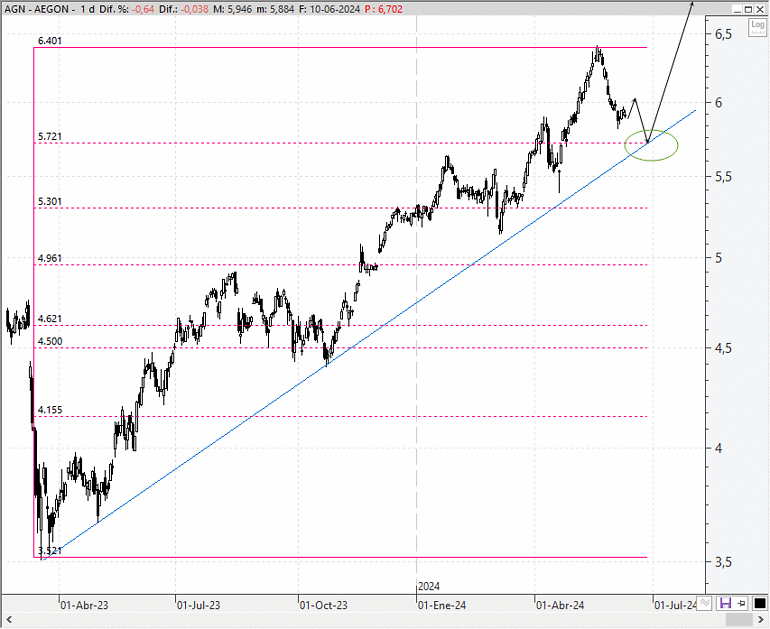Click the 5,5 price axis label
This screenshot has height=629, width=770.
click(723, 177)
